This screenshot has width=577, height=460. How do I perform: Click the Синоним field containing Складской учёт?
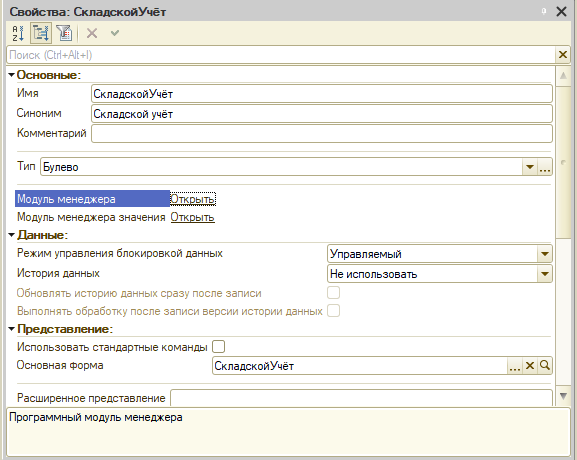[322, 114]
